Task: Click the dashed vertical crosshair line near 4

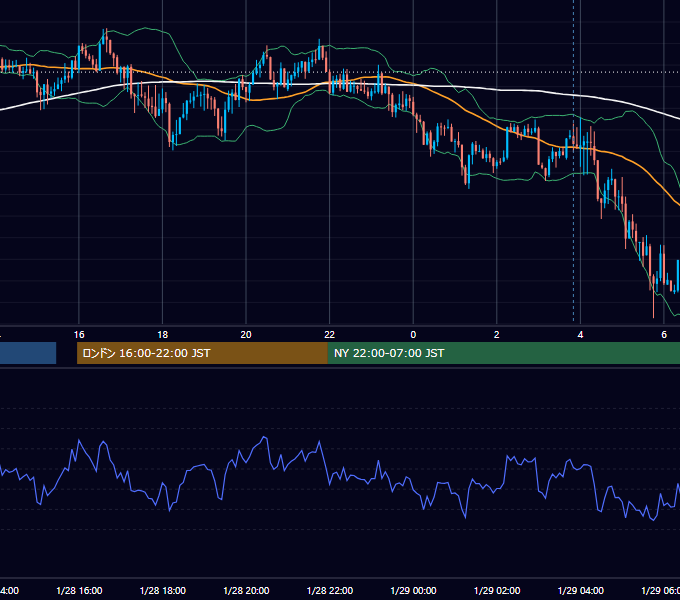Action: coord(574,161)
